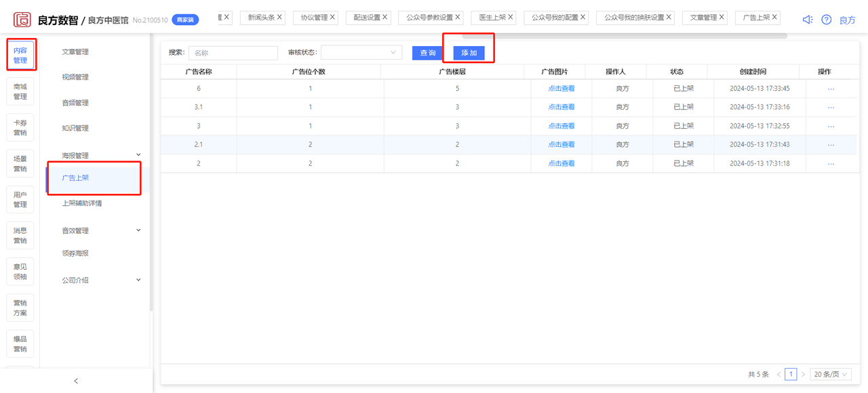868x393 pixels.
Task: Switch to the 协议管理 tab
Action: coord(314,18)
